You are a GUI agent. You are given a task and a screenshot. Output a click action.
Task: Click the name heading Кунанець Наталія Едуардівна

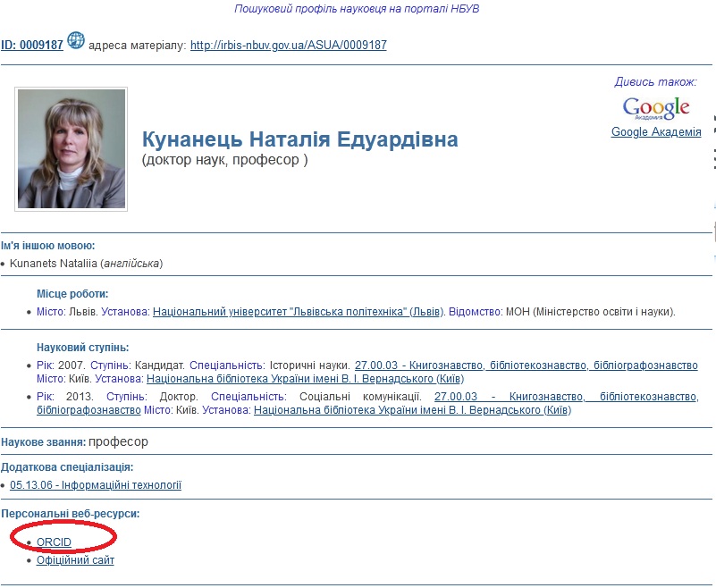click(299, 140)
